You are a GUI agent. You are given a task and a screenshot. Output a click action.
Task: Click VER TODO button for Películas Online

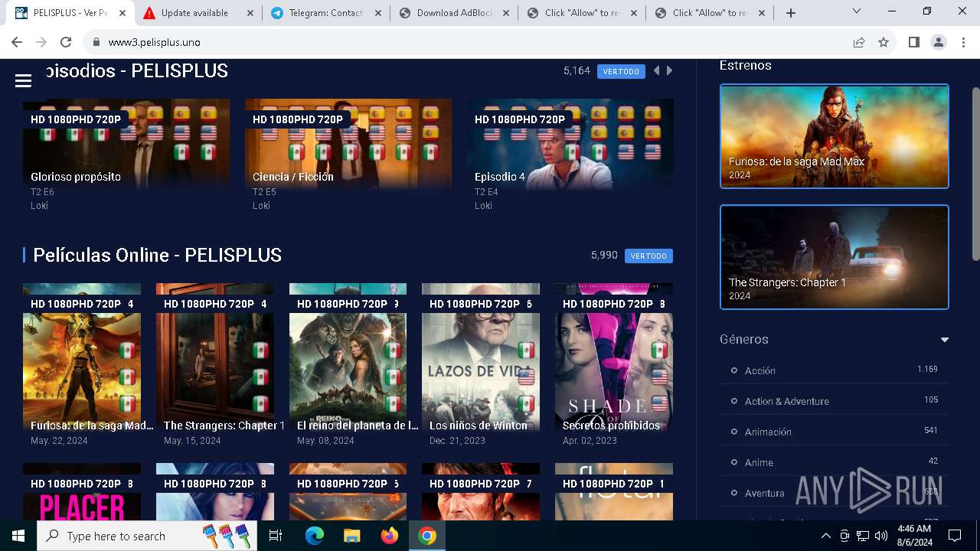point(648,256)
